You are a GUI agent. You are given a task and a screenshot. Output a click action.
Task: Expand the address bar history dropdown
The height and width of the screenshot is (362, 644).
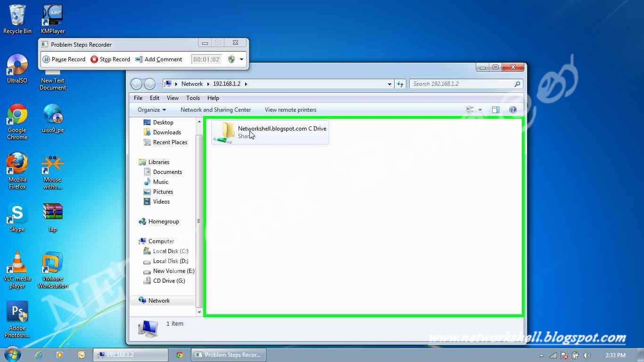click(389, 84)
